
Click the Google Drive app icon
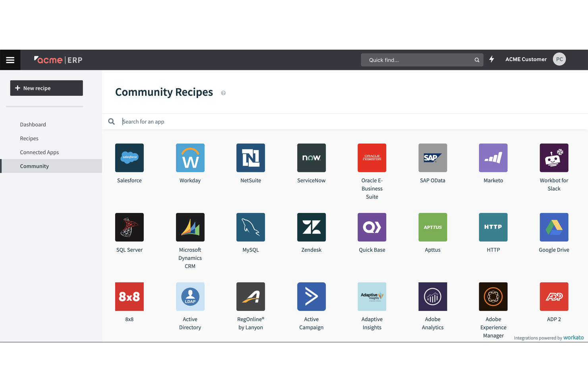553,227
